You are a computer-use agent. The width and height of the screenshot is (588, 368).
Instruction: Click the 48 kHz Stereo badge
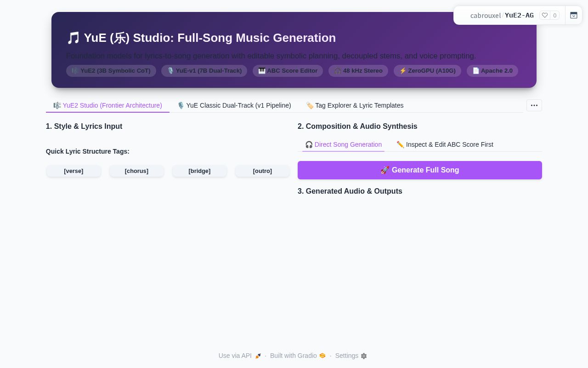coord(358,71)
